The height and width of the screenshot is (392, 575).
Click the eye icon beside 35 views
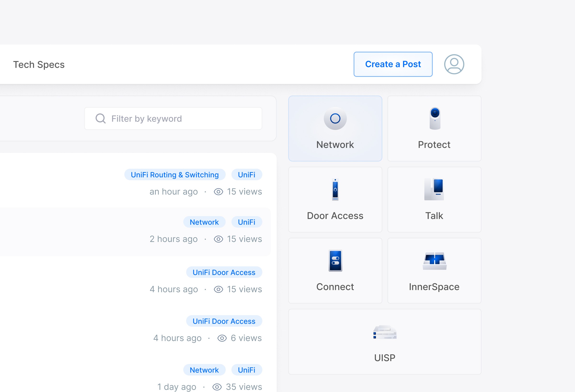click(217, 387)
